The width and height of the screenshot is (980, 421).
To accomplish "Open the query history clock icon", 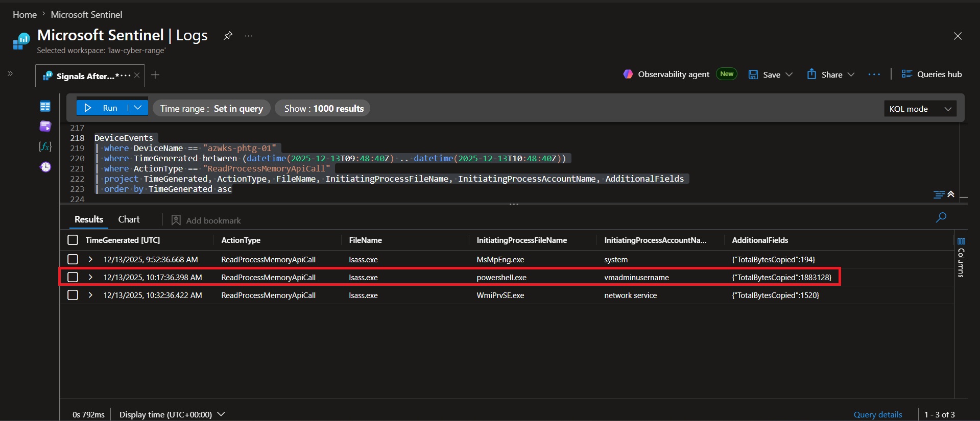I will pyautogui.click(x=45, y=167).
